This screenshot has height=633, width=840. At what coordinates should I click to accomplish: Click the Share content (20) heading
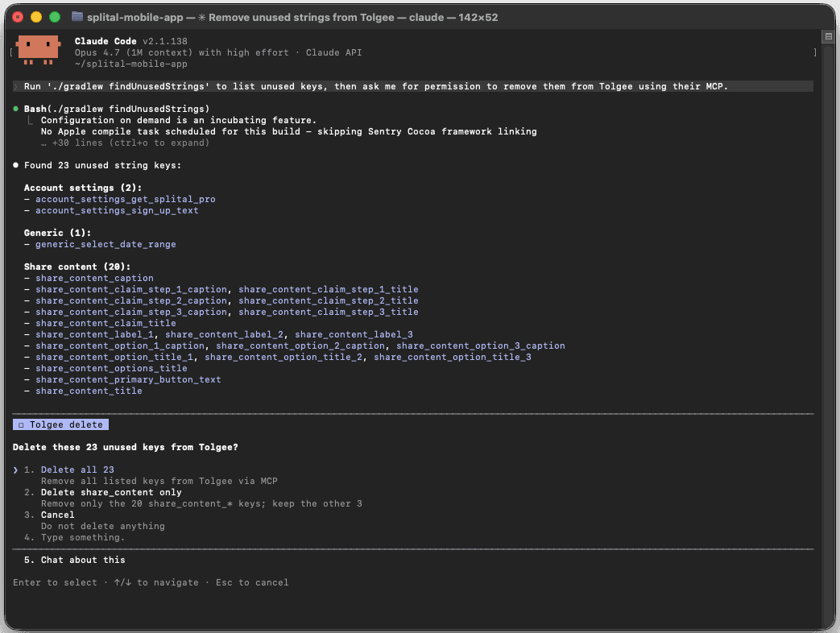(77, 267)
